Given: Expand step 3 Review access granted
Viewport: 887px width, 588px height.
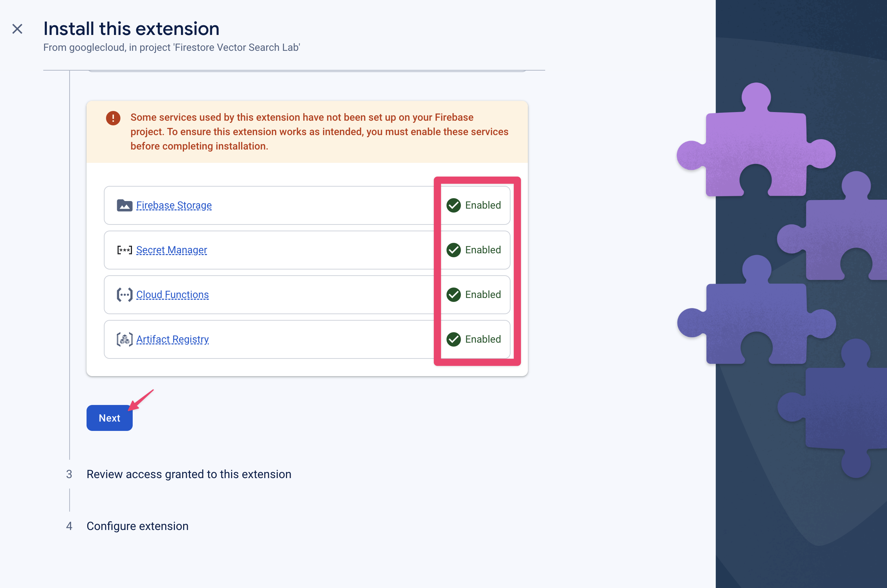Looking at the screenshot, I should (188, 473).
